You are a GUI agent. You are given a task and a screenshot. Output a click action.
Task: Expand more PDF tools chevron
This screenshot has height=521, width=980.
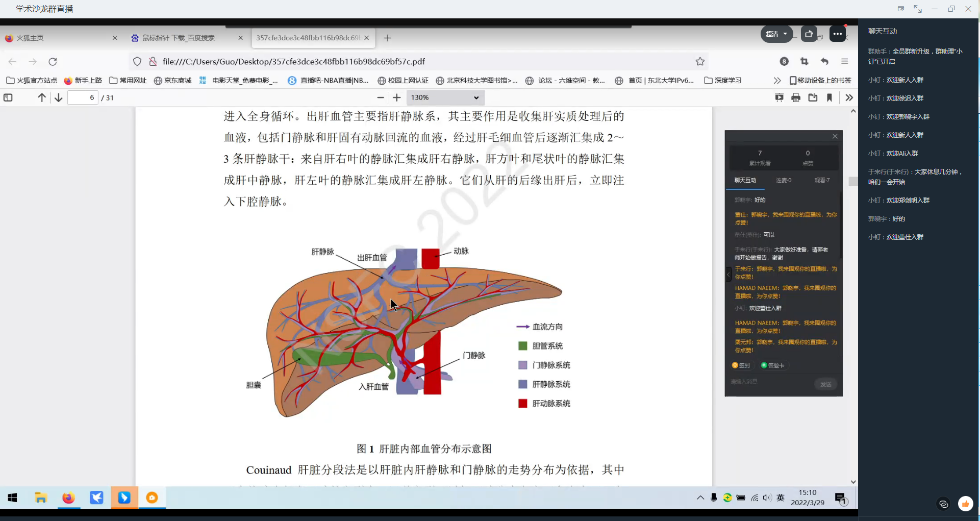[849, 97]
